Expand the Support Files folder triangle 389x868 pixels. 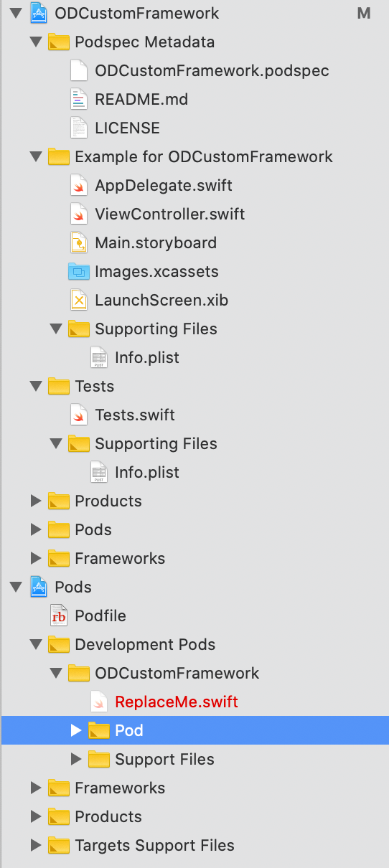(x=76, y=759)
